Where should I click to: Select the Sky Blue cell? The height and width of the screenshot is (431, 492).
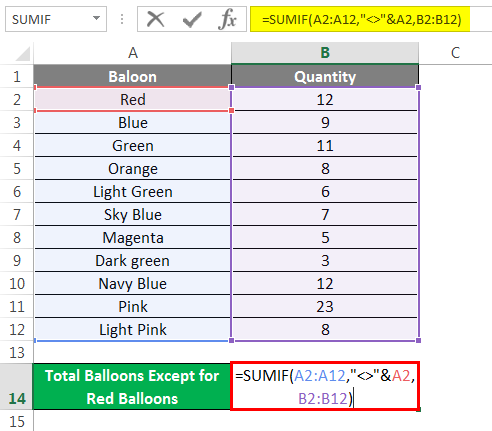[x=132, y=214]
